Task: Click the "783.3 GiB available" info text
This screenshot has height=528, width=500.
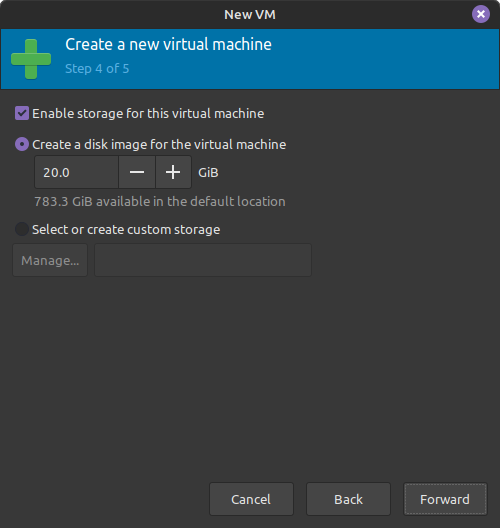Action: tap(160, 202)
